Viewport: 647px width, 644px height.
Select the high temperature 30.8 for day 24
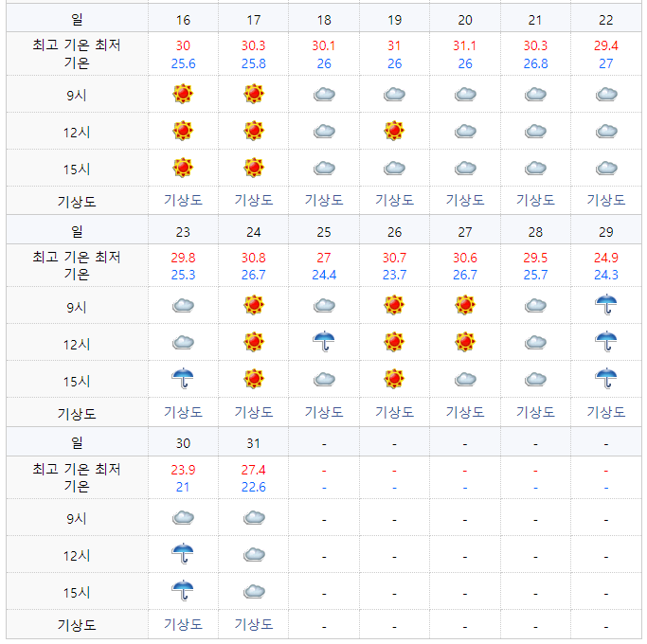pos(253,258)
